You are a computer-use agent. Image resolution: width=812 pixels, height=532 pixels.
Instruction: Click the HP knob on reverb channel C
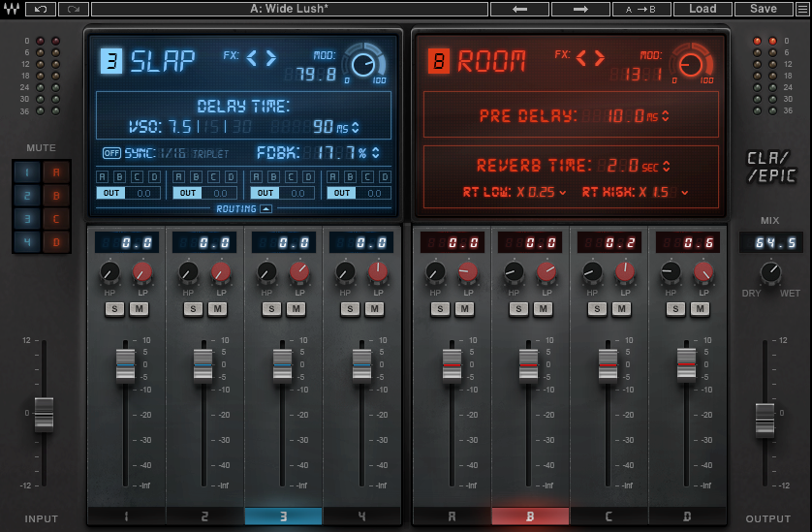(592, 272)
